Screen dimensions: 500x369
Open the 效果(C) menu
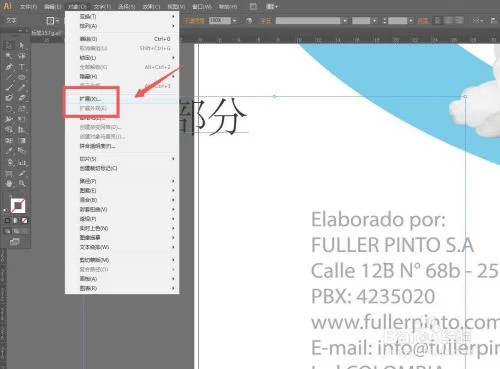(151, 7)
